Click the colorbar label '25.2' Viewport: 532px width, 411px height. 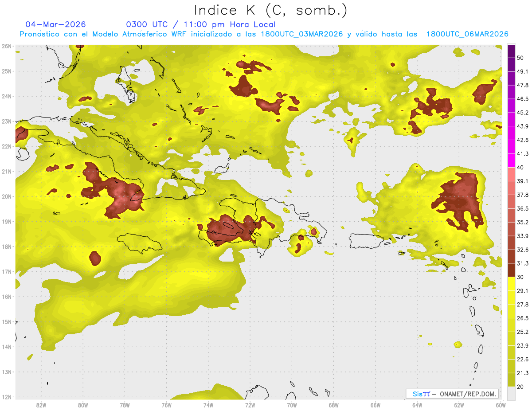click(x=523, y=332)
